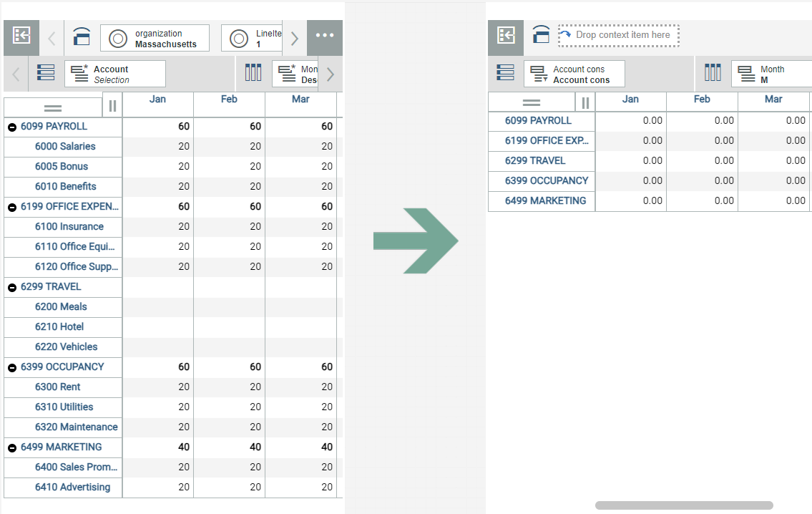Click the right view's collapse panel icon
812x514 pixels.
[507, 36]
